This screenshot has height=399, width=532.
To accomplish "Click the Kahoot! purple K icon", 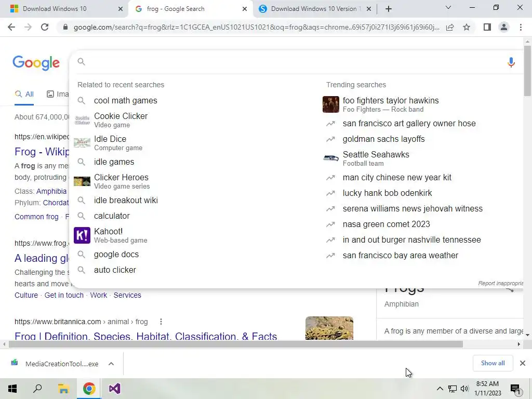I will [82, 235].
